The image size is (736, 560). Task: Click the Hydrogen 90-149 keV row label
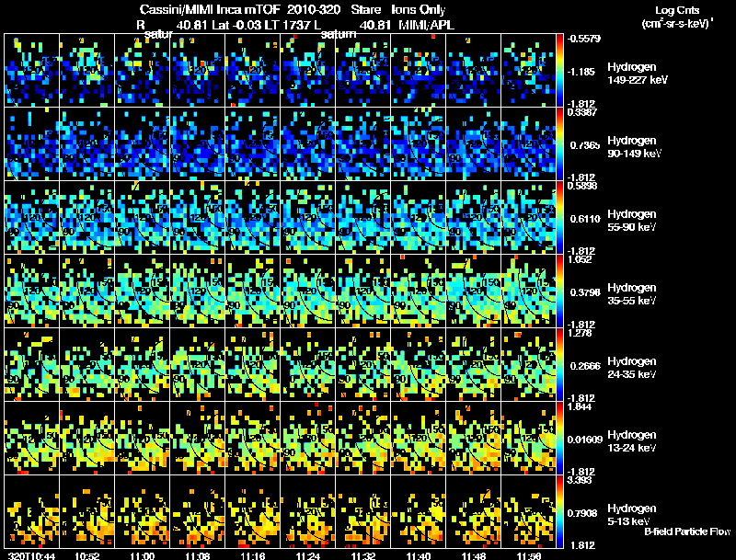634,147
